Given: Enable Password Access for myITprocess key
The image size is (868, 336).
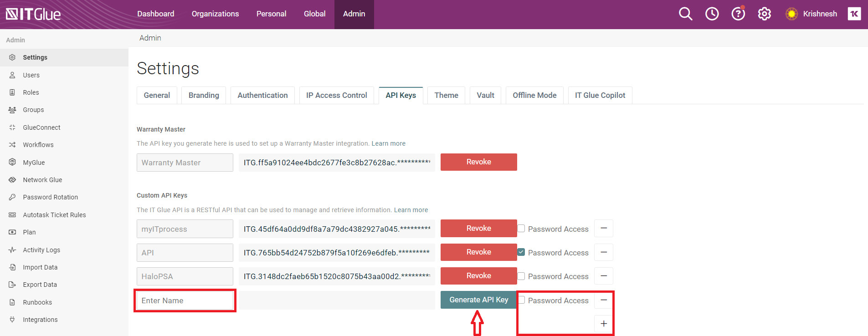Looking at the screenshot, I should click(x=521, y=229).
